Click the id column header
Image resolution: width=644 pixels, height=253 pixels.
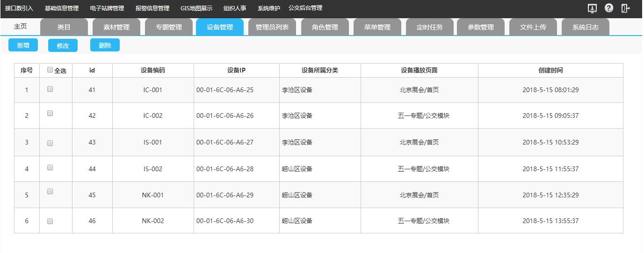(x=92, y=71)
